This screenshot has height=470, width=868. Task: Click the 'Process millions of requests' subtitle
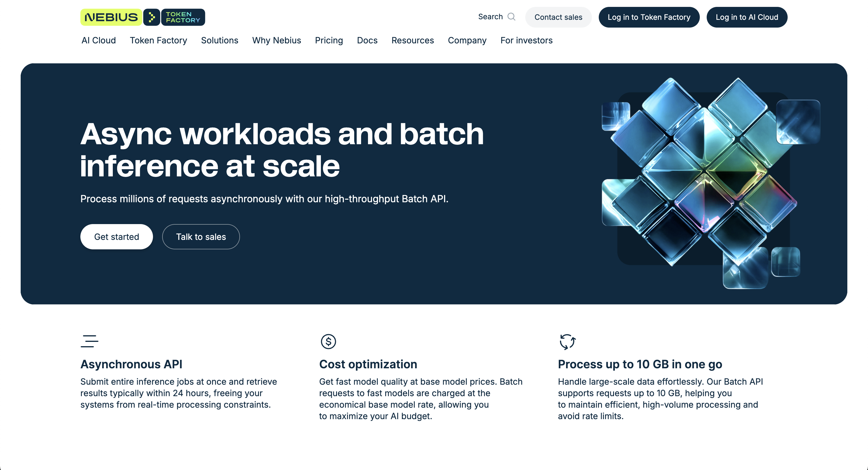coord(264,199)
